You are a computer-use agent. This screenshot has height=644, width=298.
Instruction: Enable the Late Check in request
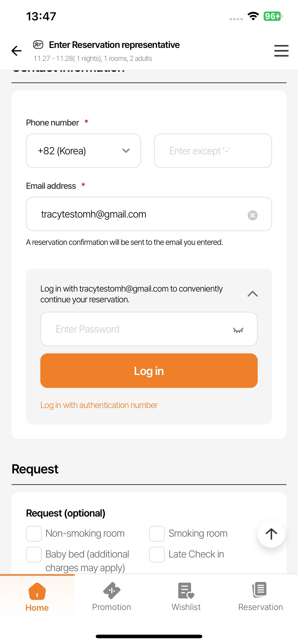[x=157, y=554]
